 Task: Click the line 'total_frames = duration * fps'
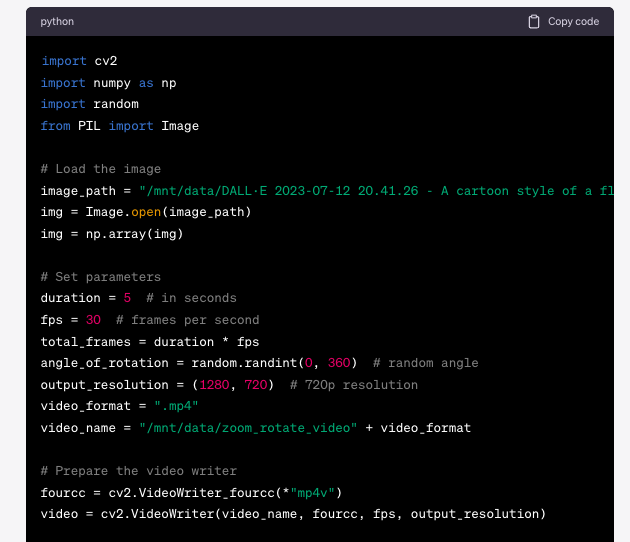click(150, 342)
